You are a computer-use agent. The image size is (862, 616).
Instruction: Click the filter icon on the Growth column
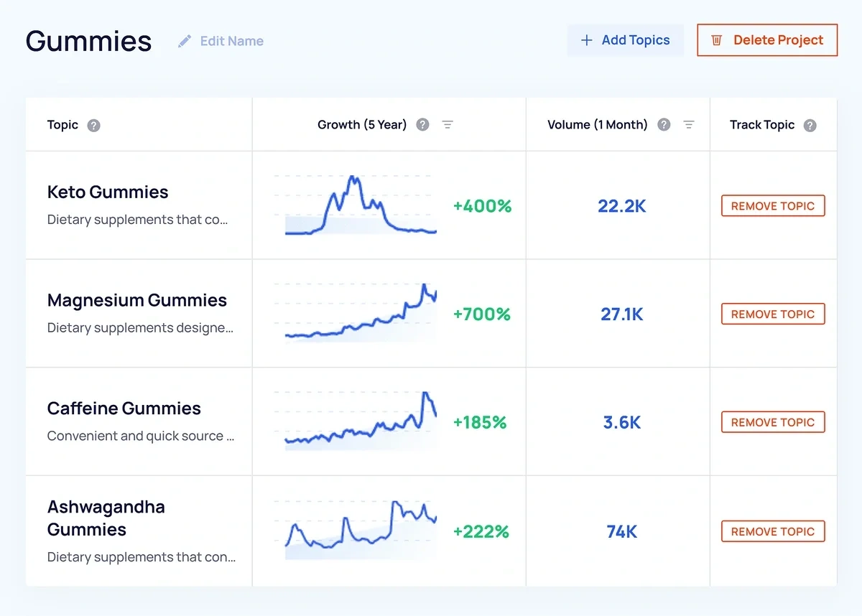pyautogui.click(x=448, y=124)
